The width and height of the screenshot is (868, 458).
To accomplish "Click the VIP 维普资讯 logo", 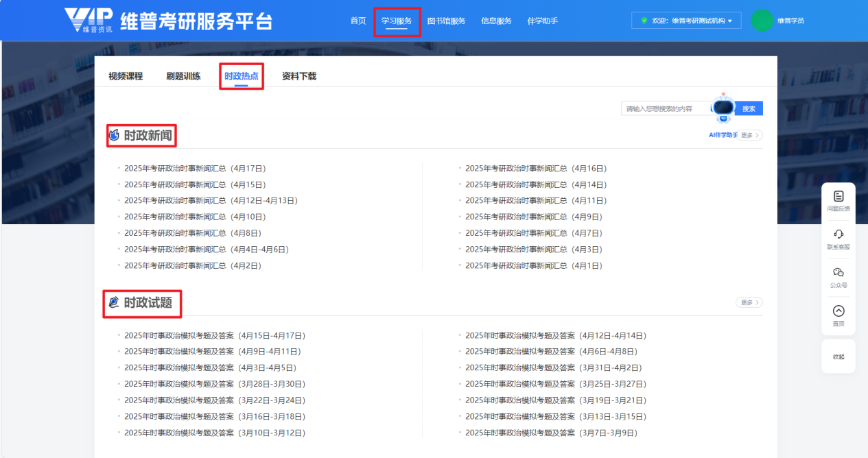I will pyautogui.click(x=89, y=21).
